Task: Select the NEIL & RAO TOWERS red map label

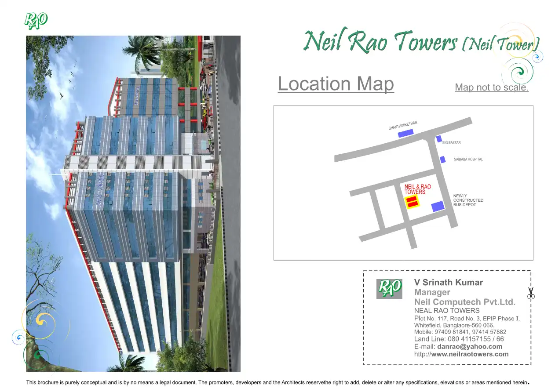Action: point(416,189)
